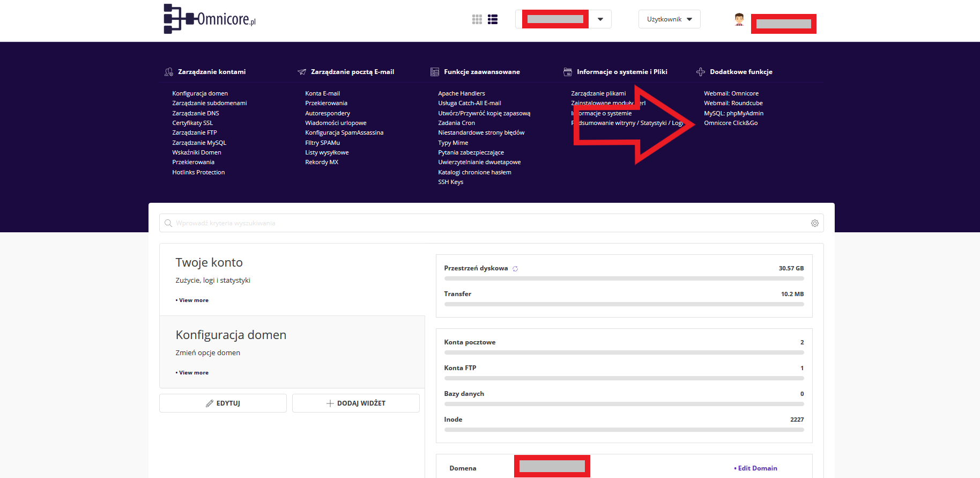
Task: Switch to grid view layout icon
Action: (477, 19)
